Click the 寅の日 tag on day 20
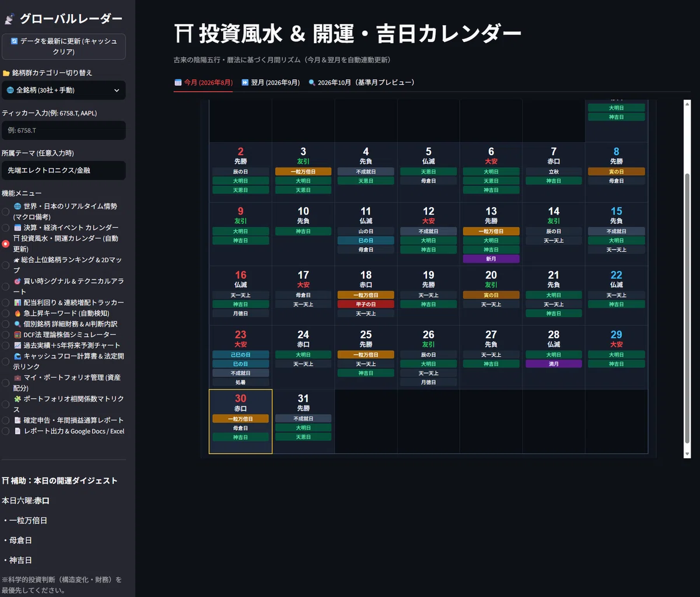This screenshot has height=597, width=700. pyautogui.click(x=491, y=295)
